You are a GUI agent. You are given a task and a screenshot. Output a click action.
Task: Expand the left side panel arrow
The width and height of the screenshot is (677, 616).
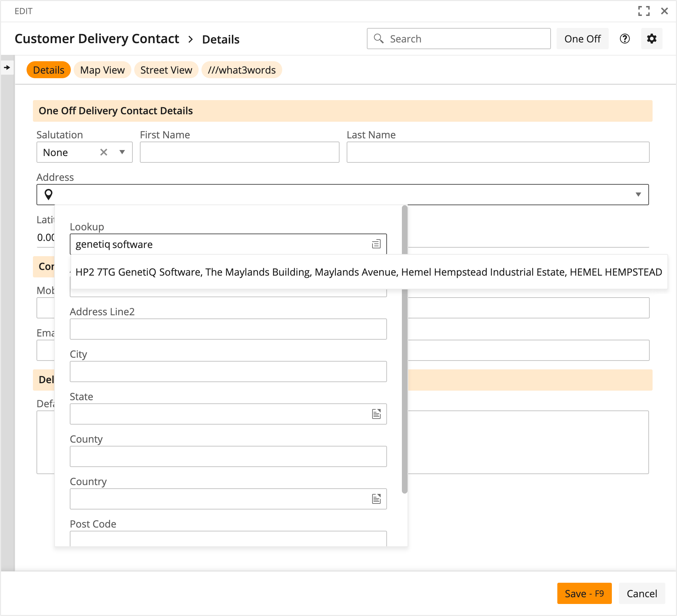(7, 67)
